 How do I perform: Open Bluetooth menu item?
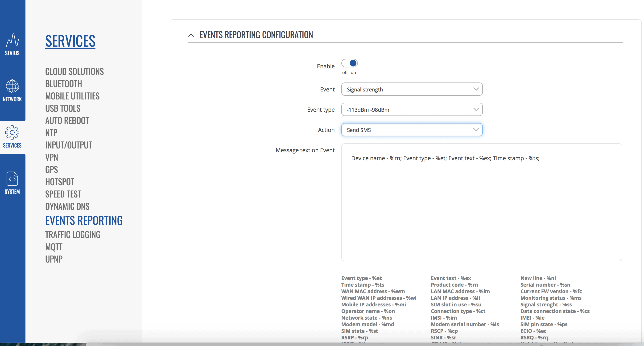point(63,84)
